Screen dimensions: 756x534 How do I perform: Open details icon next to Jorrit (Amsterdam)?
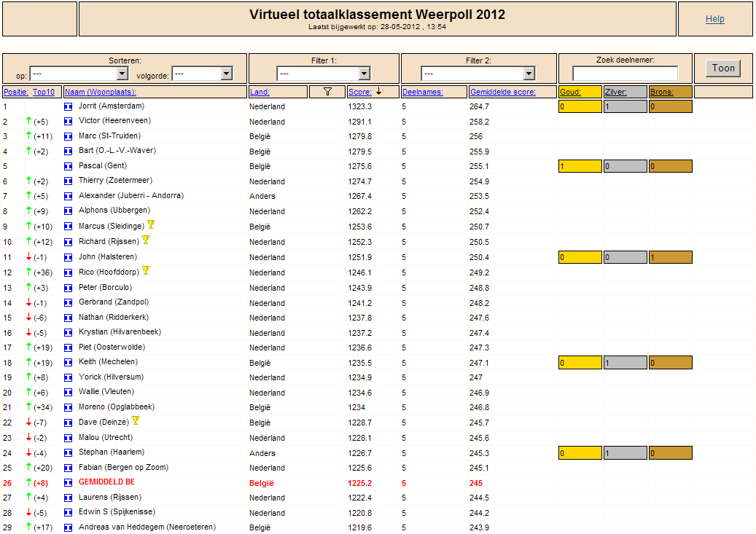tap(68, 106)
